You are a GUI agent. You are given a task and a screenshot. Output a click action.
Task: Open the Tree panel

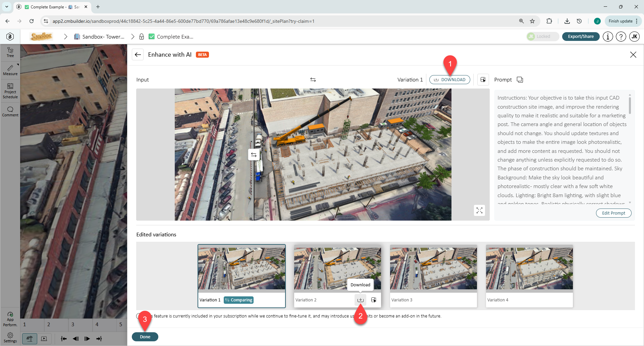point(10,52)
